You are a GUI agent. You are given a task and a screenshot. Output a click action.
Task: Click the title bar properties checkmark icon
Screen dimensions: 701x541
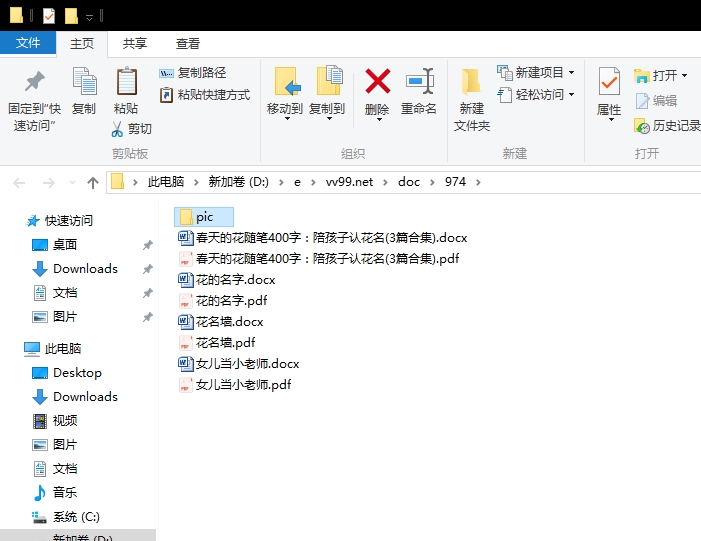point(49,17)
